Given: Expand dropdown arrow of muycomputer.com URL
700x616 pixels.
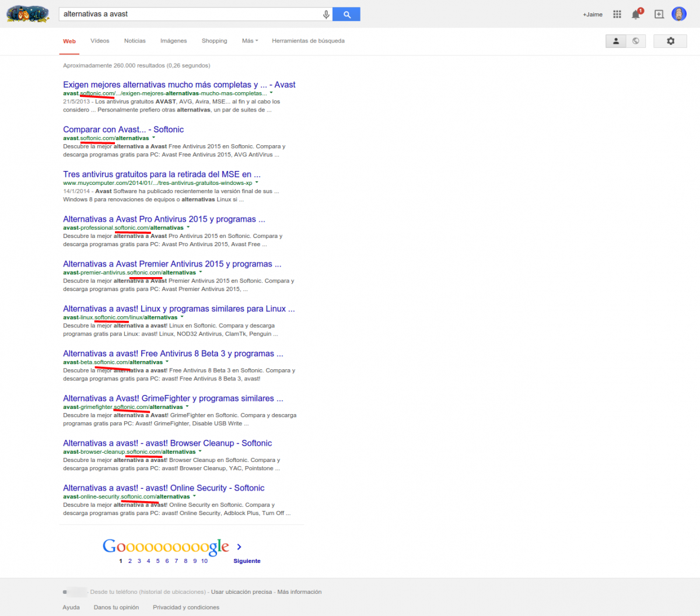Looking at the screenshot, I should point(257,183).
